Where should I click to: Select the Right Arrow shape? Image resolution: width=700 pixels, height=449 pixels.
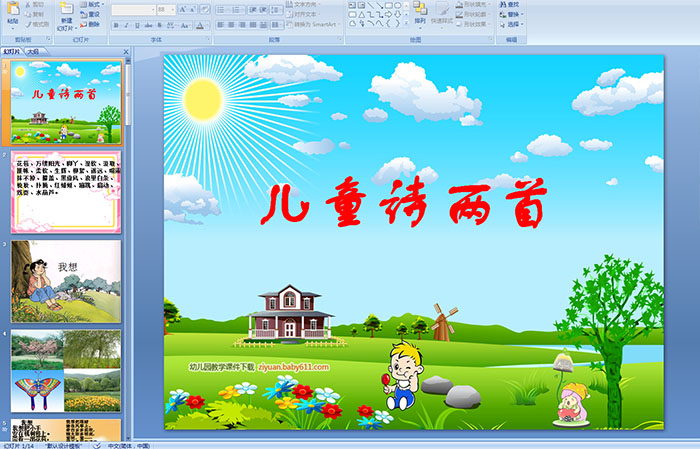(388, 15)
